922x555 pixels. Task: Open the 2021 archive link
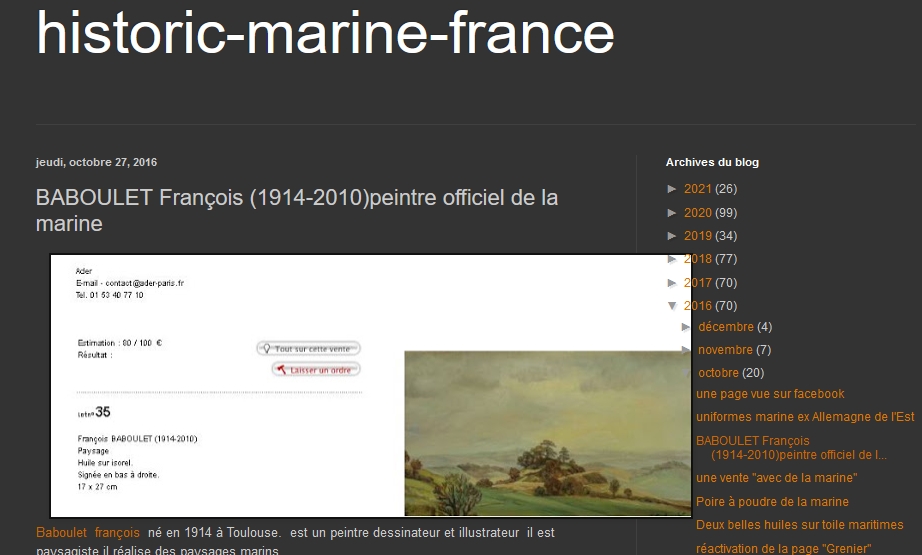point(698,189)
